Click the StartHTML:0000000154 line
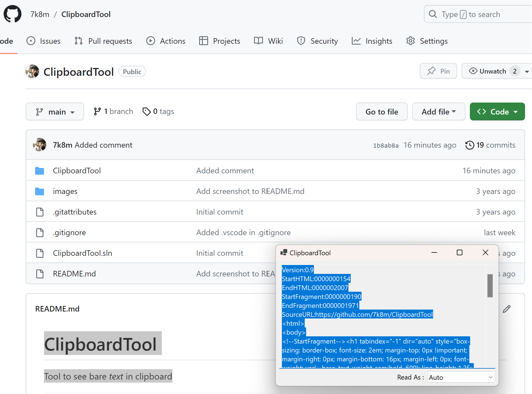 click(316, 279)
